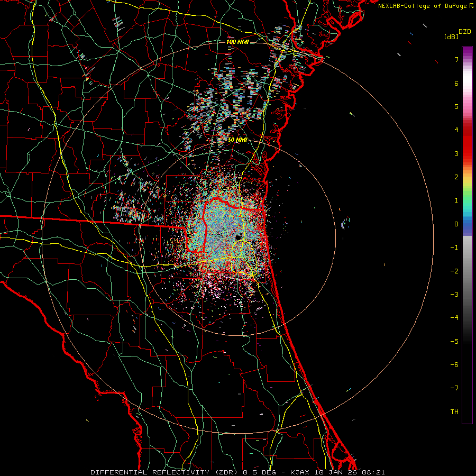Click the [dB] unit label
This screenshot has width=476, height=476.
pos(451,36)
